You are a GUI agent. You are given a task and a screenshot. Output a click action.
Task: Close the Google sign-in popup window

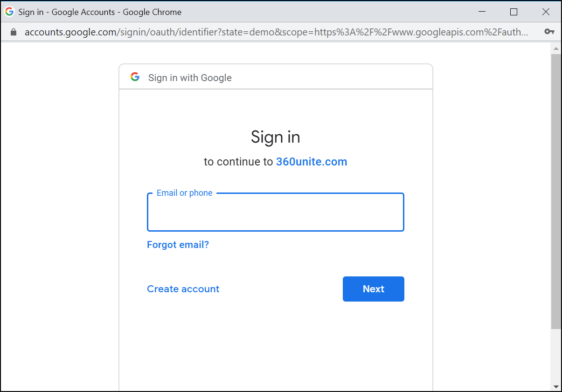pos(546,12)
